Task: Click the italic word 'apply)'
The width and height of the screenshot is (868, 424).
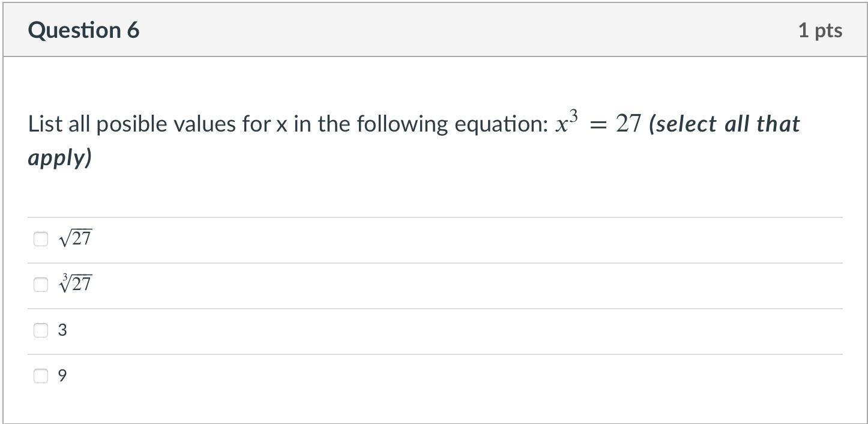Action: click(x=60, y=157)
